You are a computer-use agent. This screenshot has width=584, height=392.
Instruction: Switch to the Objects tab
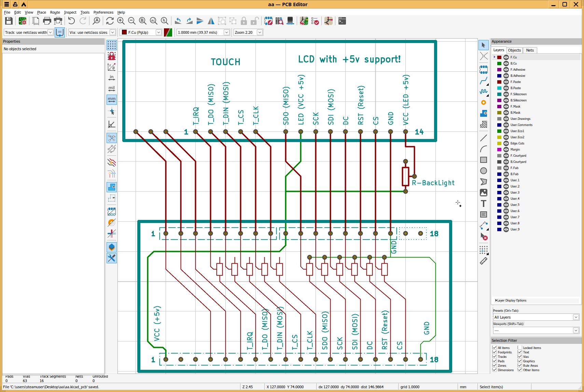coord(514,50)
